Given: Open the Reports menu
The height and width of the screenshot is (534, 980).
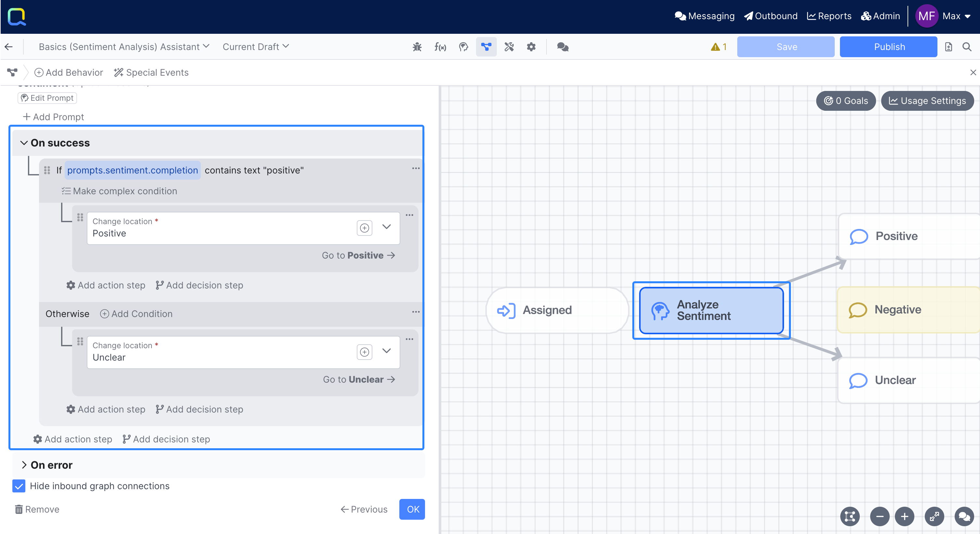Looking at the screenshot, I should (x=829, y=16).
